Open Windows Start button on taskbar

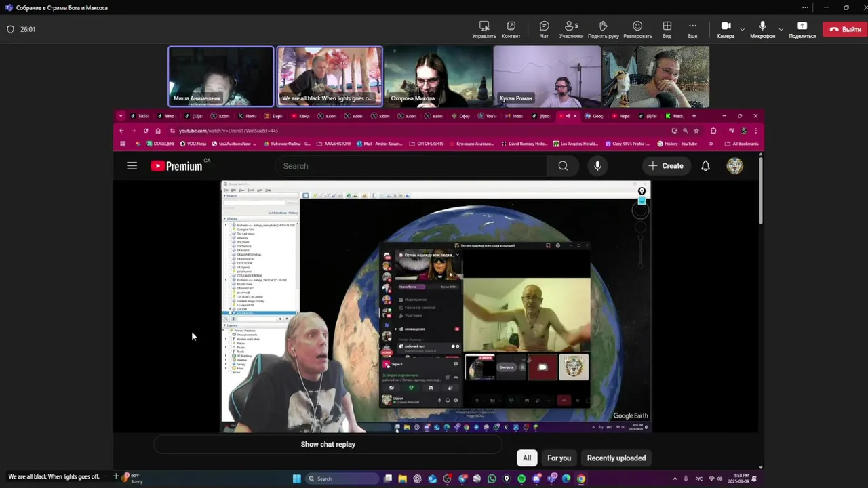tap(296, 479)
